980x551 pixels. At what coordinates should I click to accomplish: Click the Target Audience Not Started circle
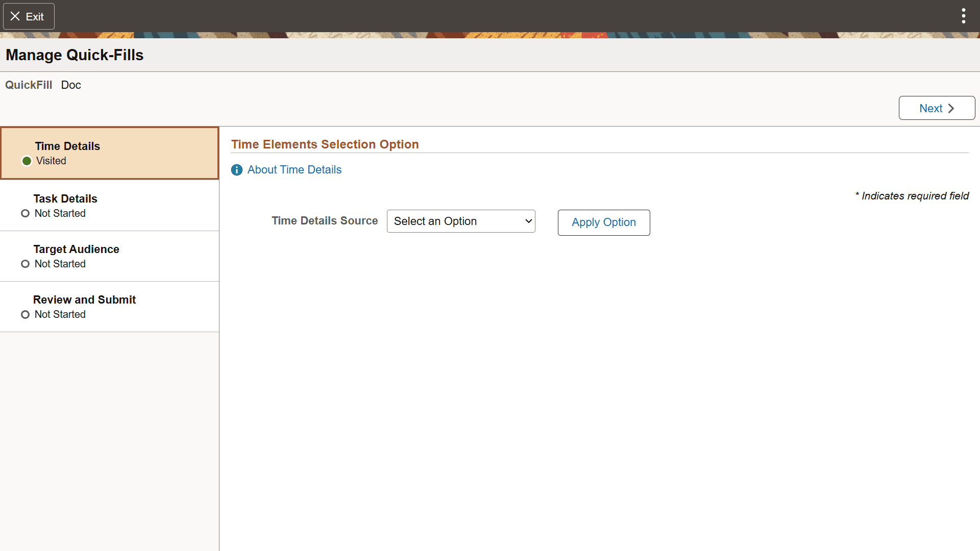pyautogui.click(x=25, y=264)
